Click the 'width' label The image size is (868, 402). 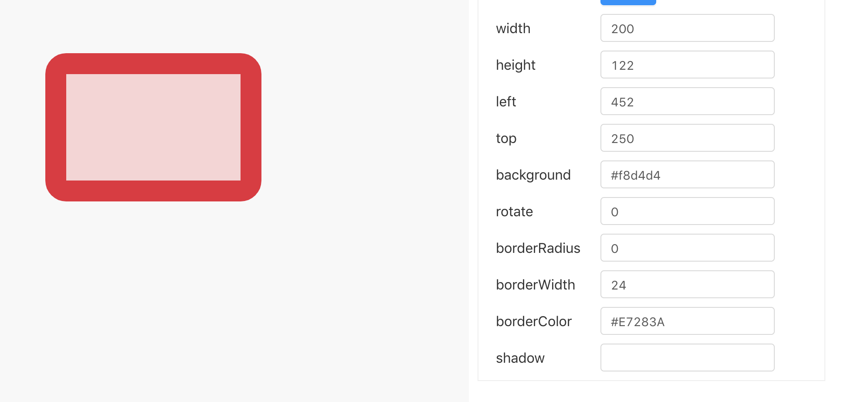(513, 28)
